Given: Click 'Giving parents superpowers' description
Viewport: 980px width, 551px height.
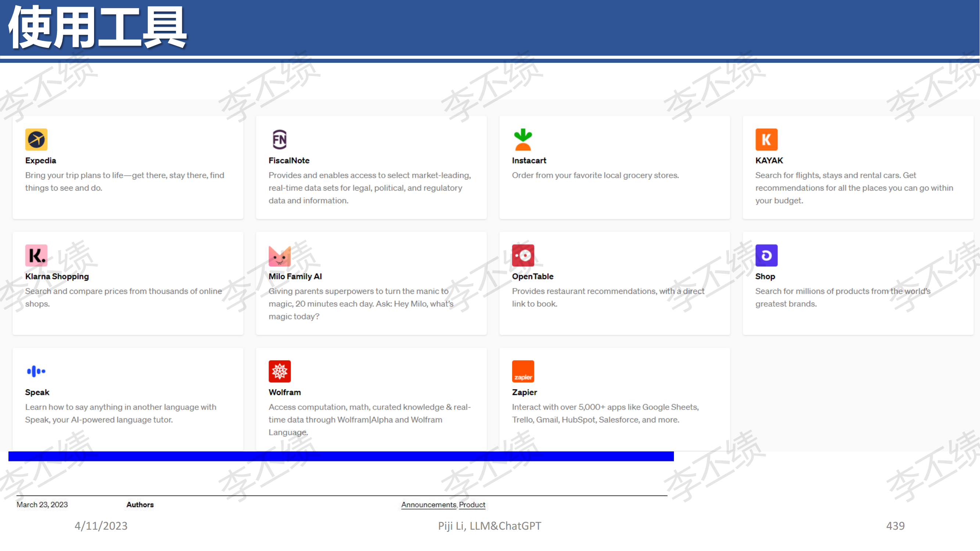Looking at the screenshot, I should [360, 303].
